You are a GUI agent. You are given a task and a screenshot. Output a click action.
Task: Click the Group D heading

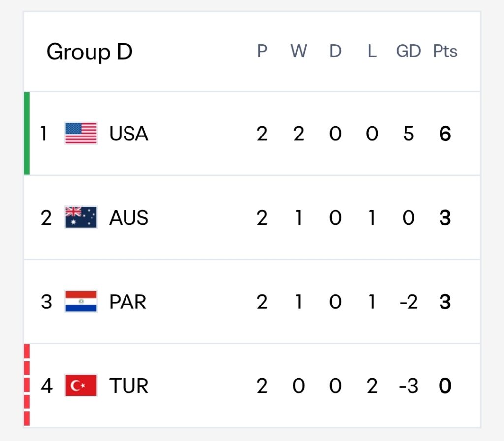(x=90, y=52)
